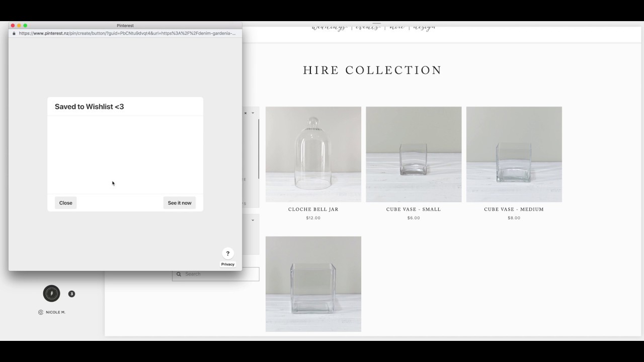Close the Pinterest popup with red button

pos(13,26)
